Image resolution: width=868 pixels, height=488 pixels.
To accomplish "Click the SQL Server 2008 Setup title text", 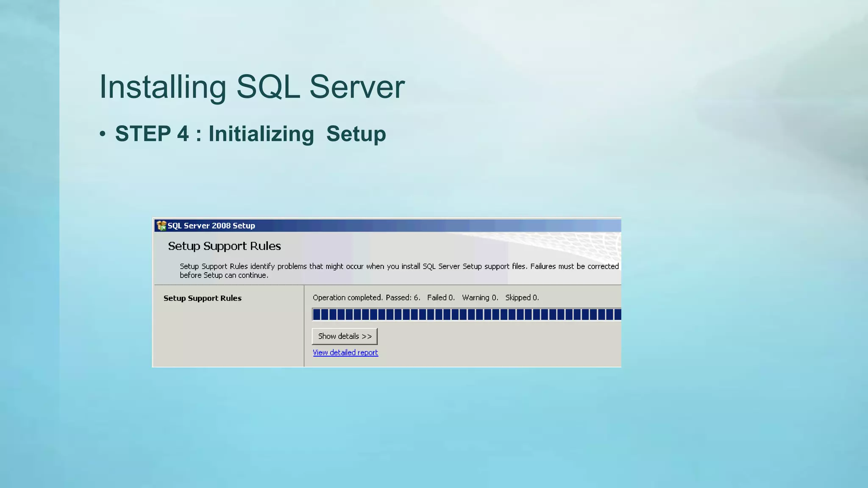I will [x=211, y=226].
